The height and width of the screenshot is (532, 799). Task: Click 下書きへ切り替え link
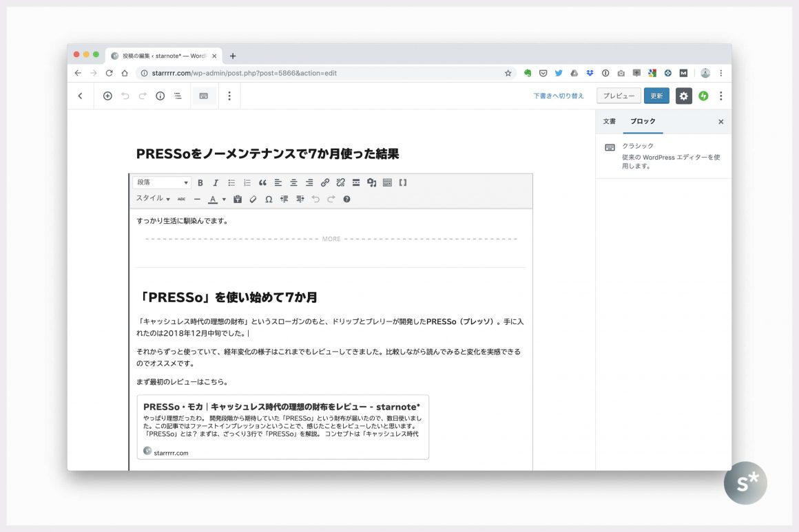(558, 96)
